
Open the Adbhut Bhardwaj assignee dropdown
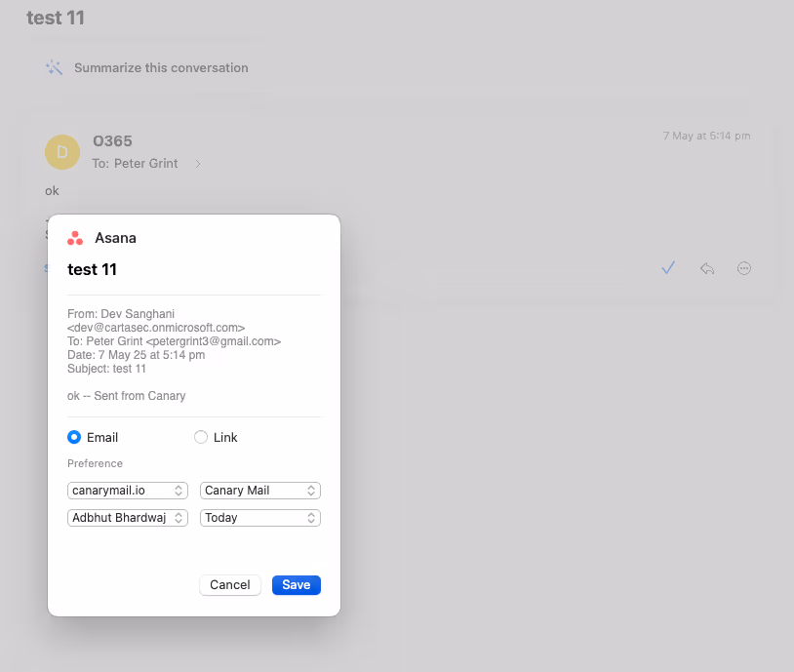(128, 518)
